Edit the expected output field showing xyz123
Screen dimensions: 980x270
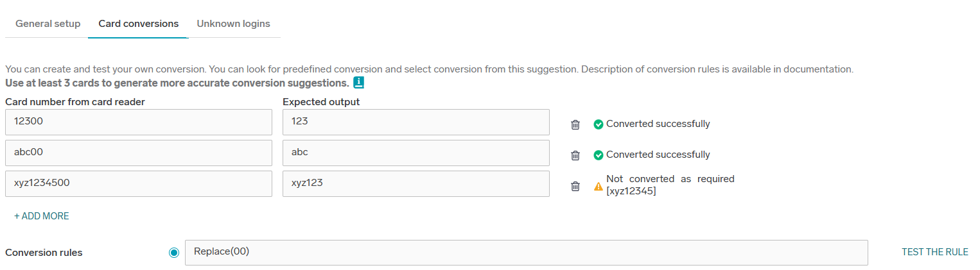tap(416, 183)
